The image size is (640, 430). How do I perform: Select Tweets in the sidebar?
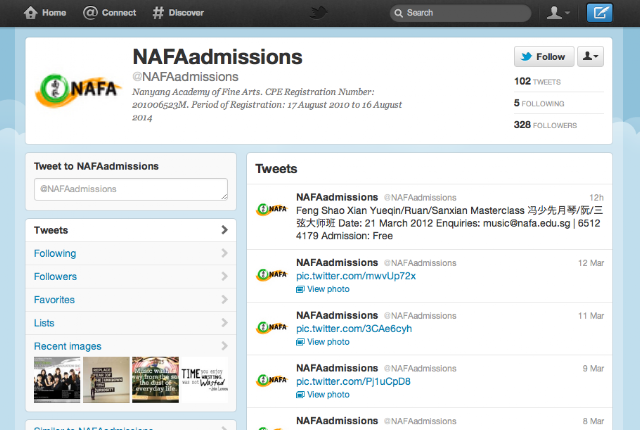tap(131, 230)
